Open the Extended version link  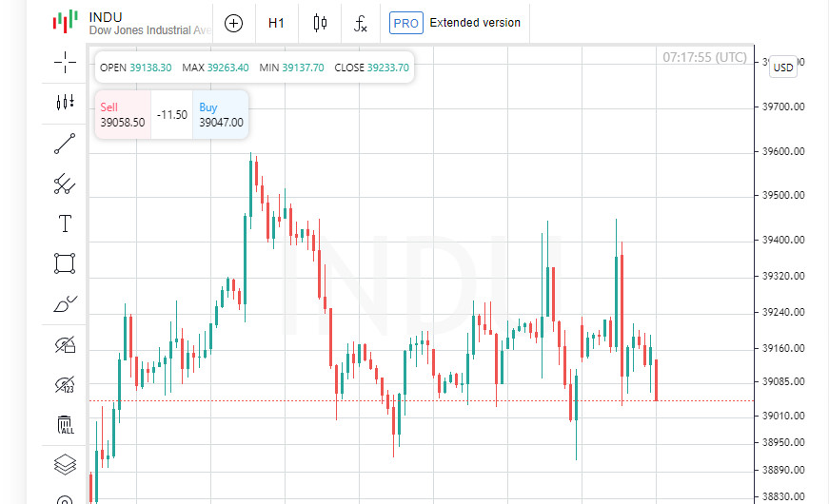(475, 23)
